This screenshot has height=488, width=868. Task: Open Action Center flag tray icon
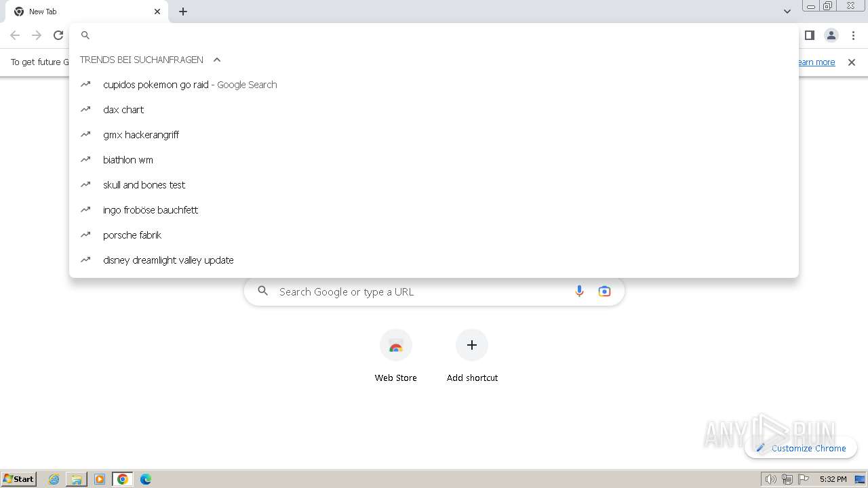(804, 479)
